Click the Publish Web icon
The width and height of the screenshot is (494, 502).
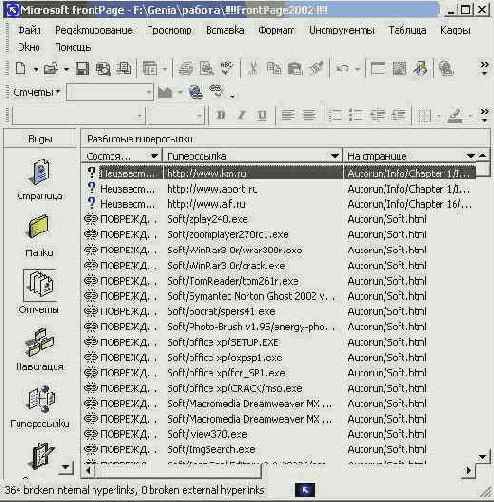pyautogui.click(x=103, y=69)
